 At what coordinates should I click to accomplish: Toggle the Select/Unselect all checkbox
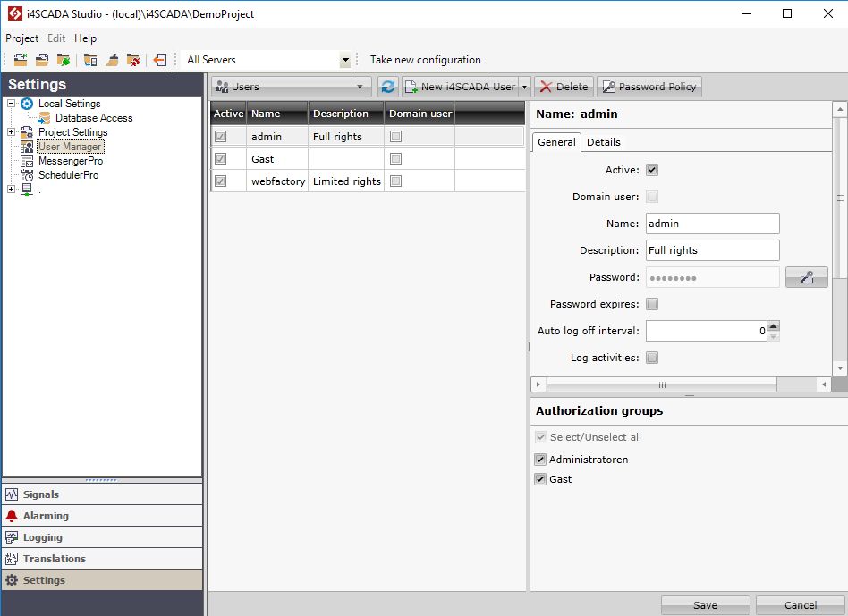540,436
